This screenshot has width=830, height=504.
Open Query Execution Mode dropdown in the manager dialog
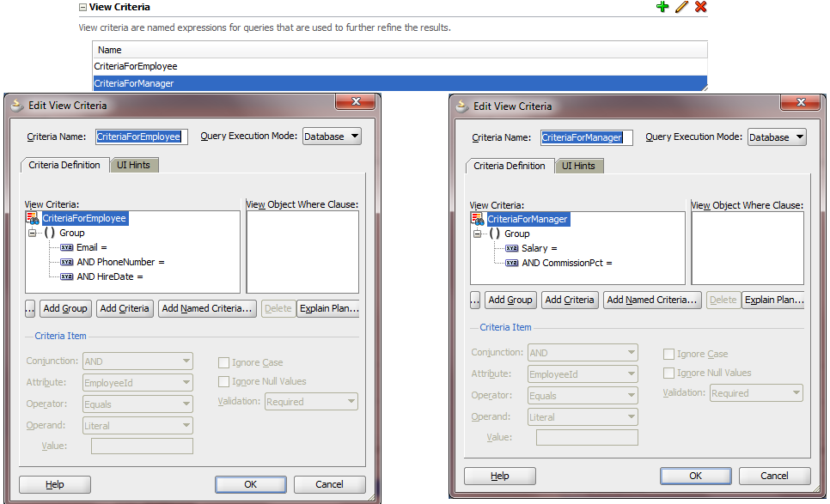777,137
